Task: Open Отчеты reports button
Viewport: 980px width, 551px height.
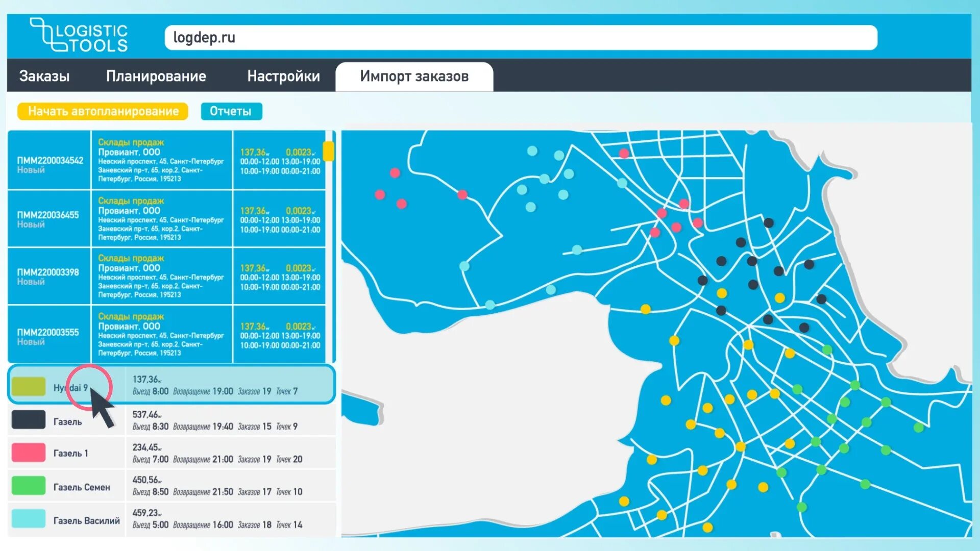Action: click(231, 111)
